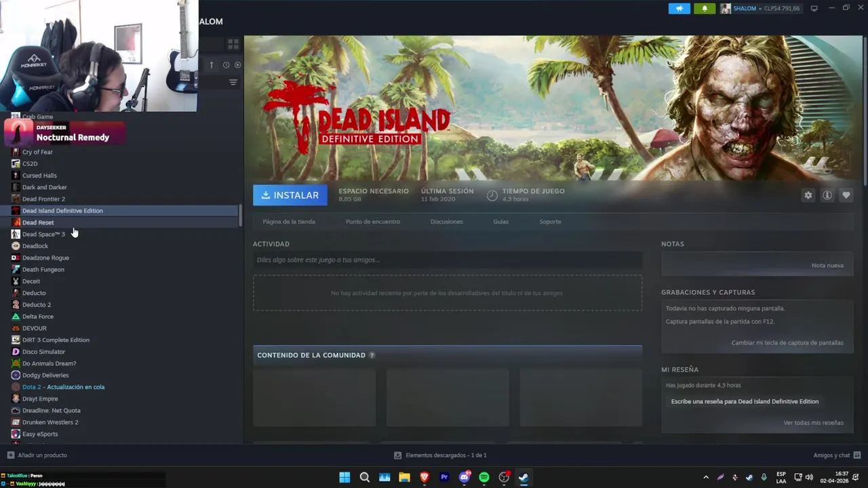Open Windows taskbar search
The width and height of the screenshot is (868, 488).
[x=364, y=477]
